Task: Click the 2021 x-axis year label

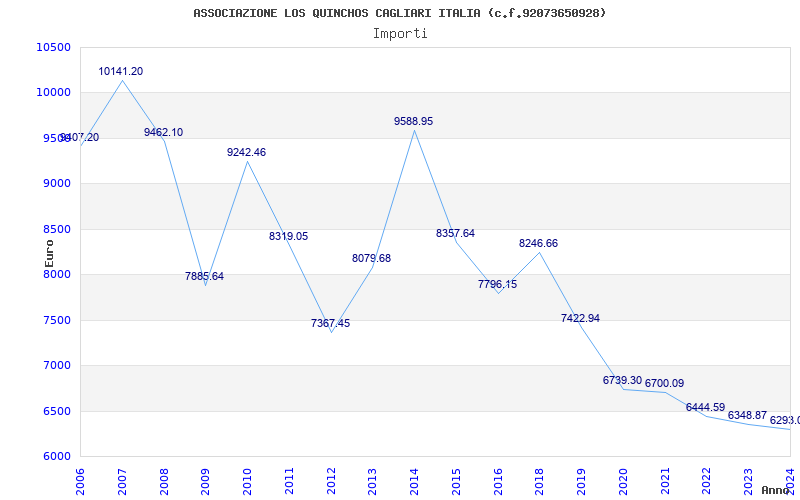Action: [x=665, y=481]
